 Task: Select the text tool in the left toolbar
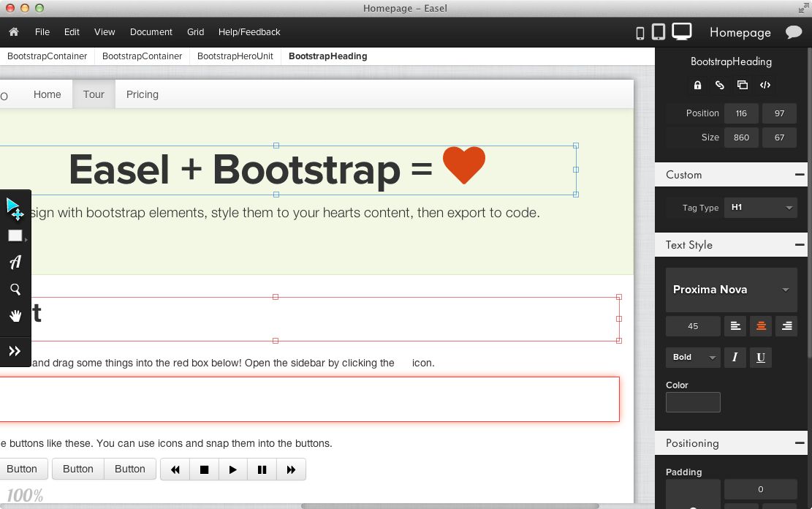point(15,262)
